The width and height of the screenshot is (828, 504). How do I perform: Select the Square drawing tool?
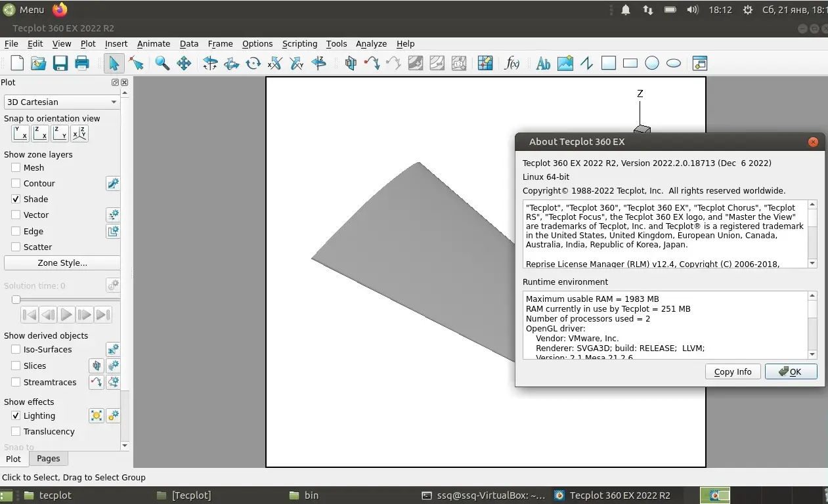coord(609,64)
